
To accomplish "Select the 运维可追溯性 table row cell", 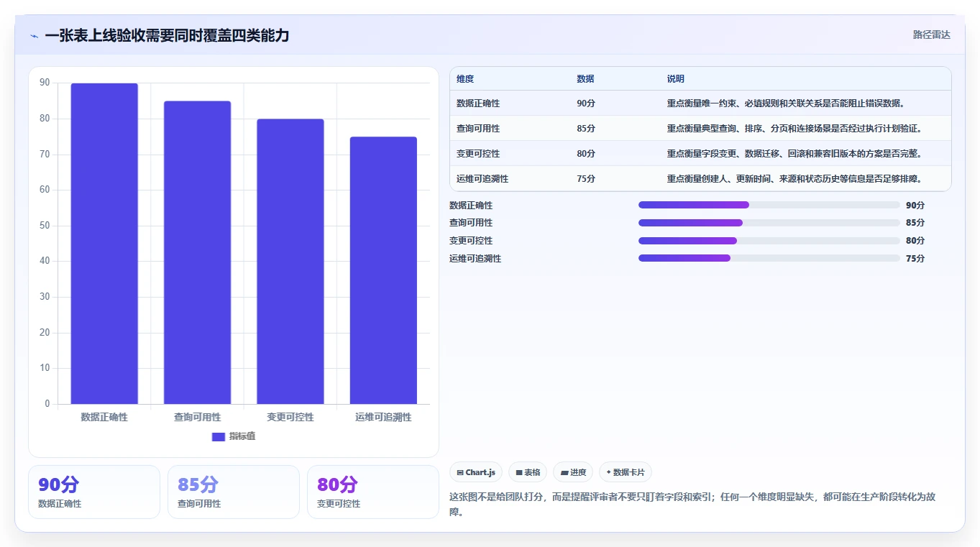I will (482, 179).
